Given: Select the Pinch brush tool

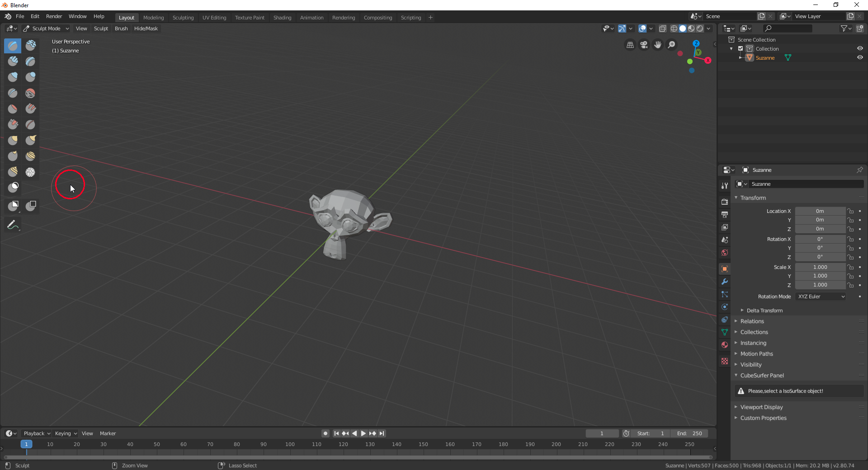Looking at the screenshot, I should (30, 125).
